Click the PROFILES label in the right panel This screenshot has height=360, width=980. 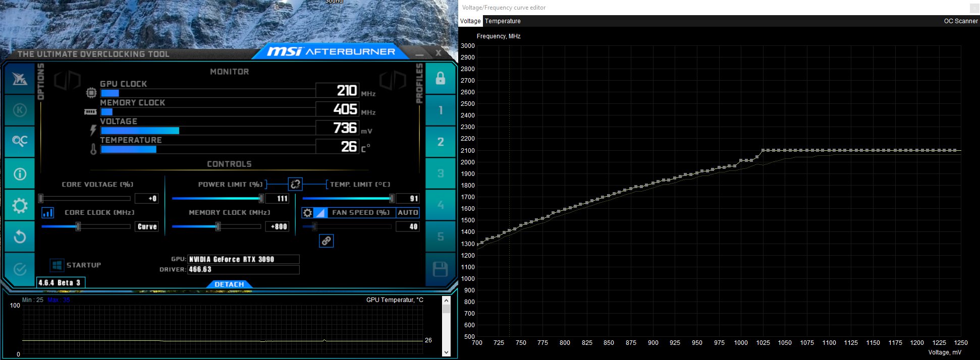[x=419, y=84]
